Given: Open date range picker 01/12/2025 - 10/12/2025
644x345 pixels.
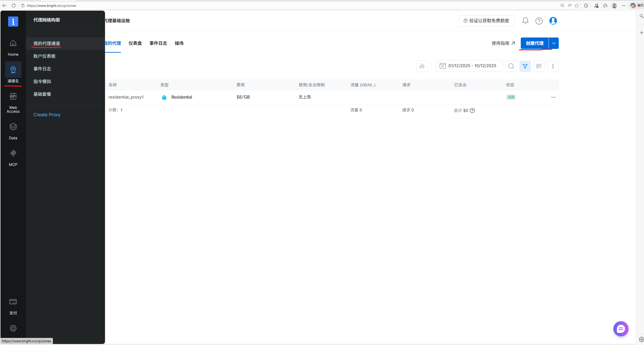Looking at the screenshot, I should 469,66.
